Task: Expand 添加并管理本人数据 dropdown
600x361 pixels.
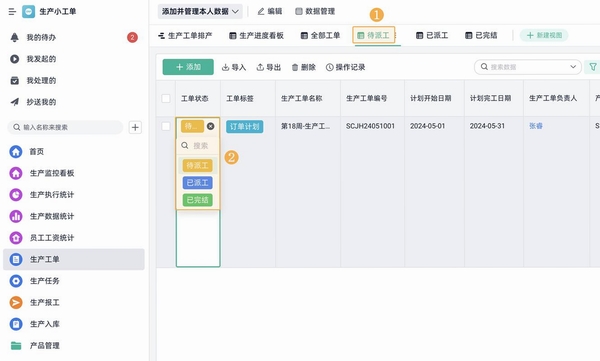Action: (x=200, y=11)
